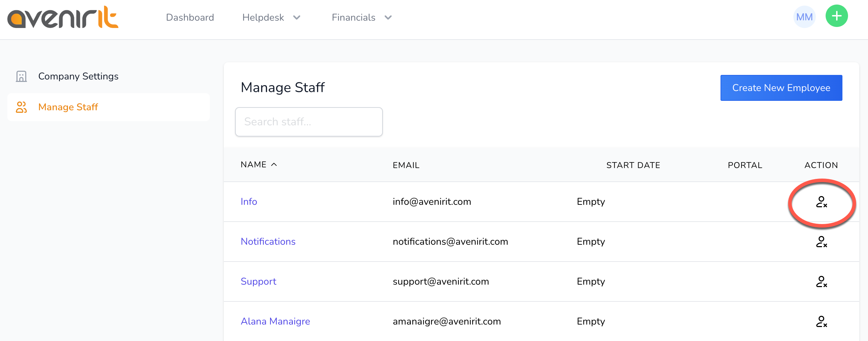The height and width of the screenshot is (341, 868).
Task: Click the Manage Staff people icon
Action: [21, 107]
